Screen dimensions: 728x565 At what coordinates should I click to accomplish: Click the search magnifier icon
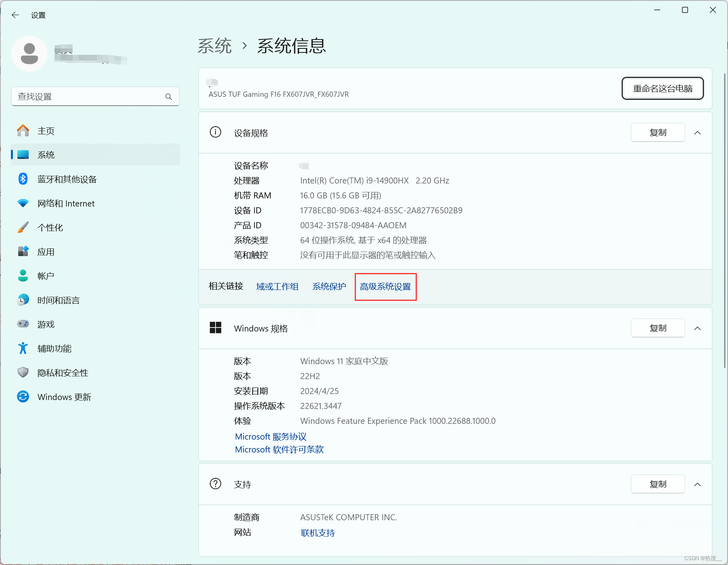(169, 97)
